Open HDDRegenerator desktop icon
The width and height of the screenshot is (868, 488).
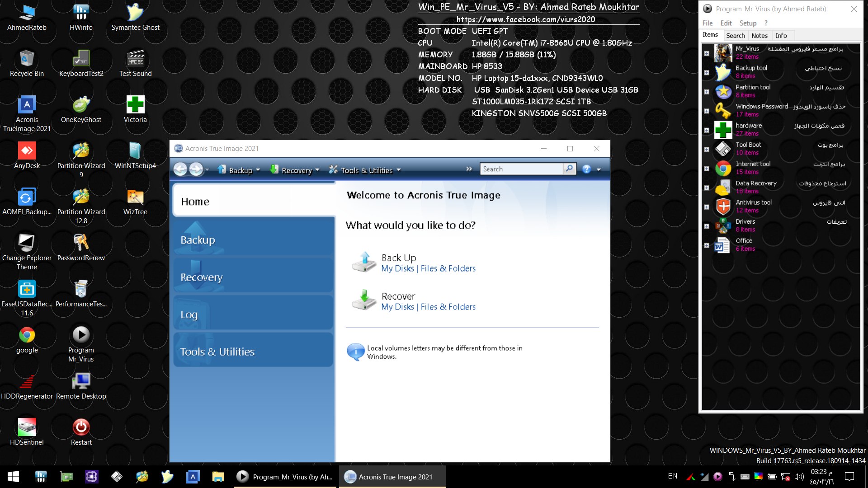tap(27, 386)
